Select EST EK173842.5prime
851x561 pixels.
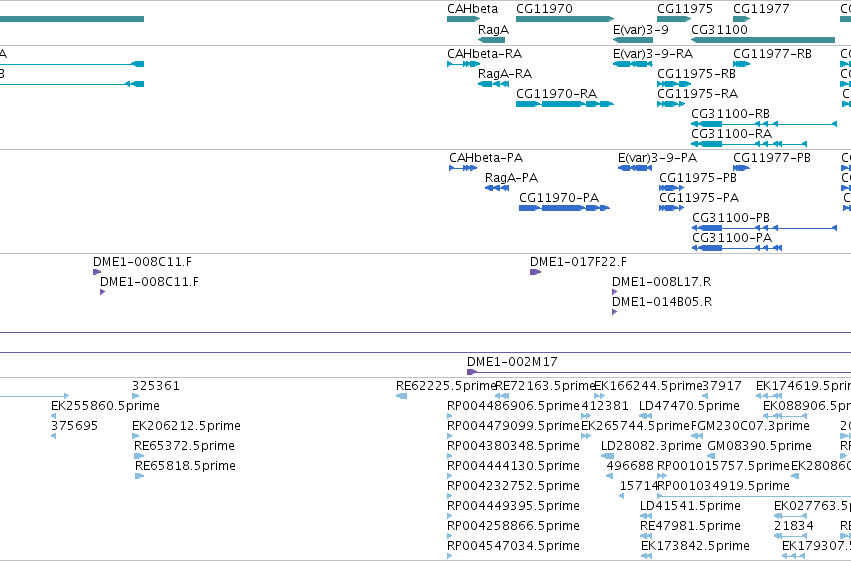(647, 557)
